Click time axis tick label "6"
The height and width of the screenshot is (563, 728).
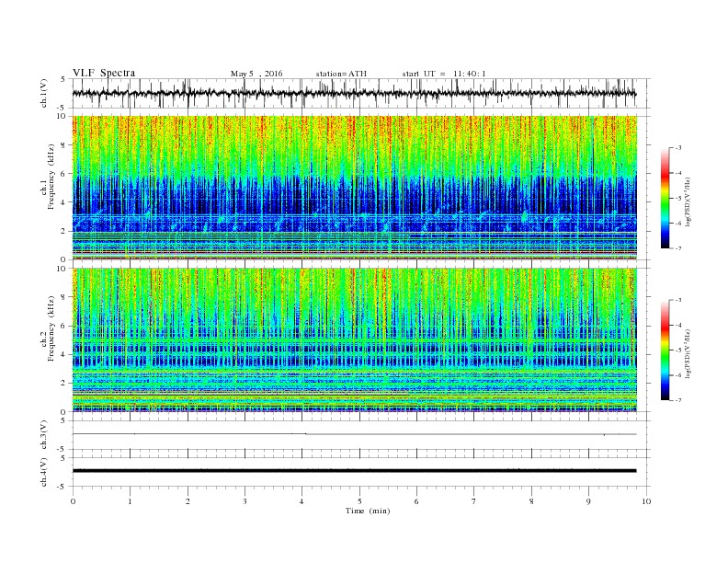click(x=416, y=501)
